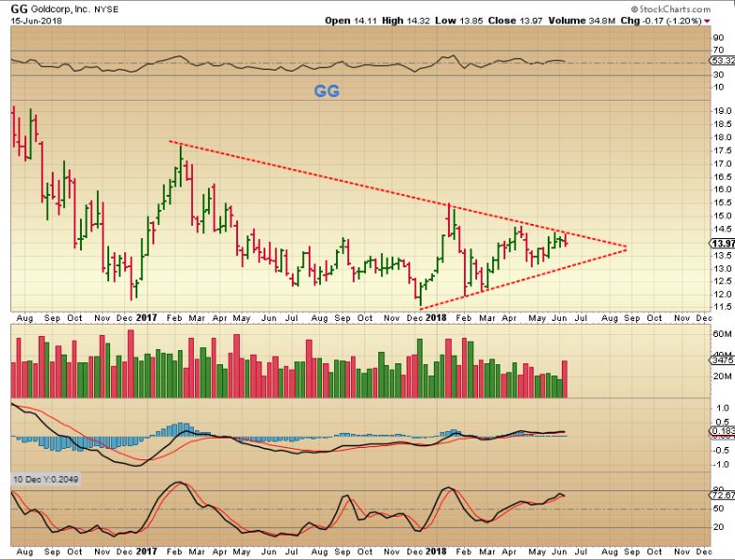Viewport: 735px width, 560px height.
Task: Click the RSI current value tag 53.32
Action: (722, 61)
